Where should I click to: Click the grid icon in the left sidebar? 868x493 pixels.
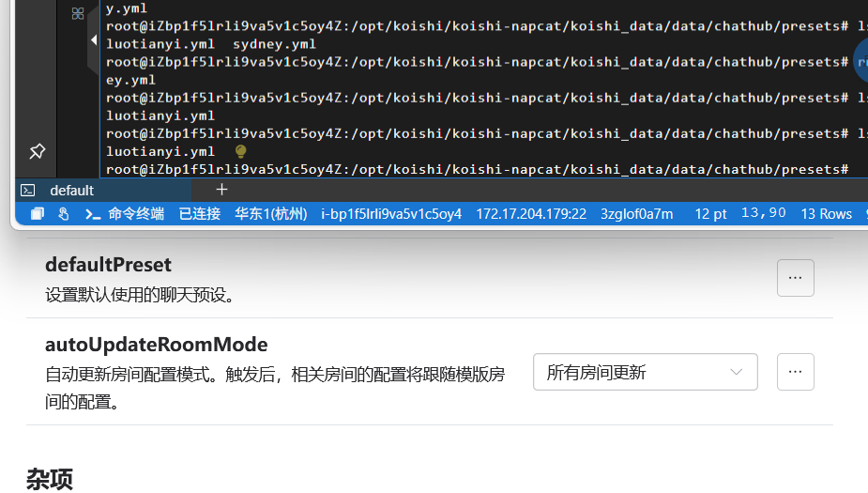[x=78, y=14]
